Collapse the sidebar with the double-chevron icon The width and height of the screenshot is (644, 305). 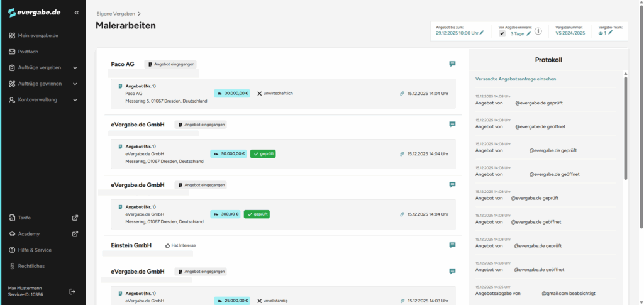click(x=76, y=13)
